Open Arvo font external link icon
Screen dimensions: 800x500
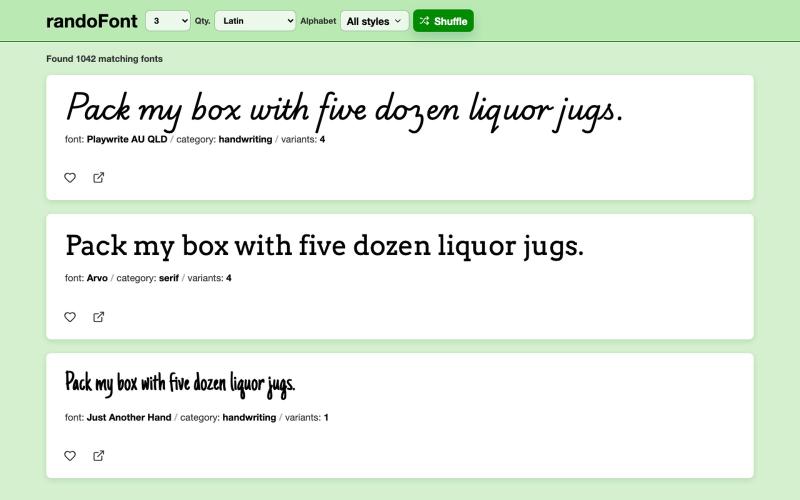[98, 317]
